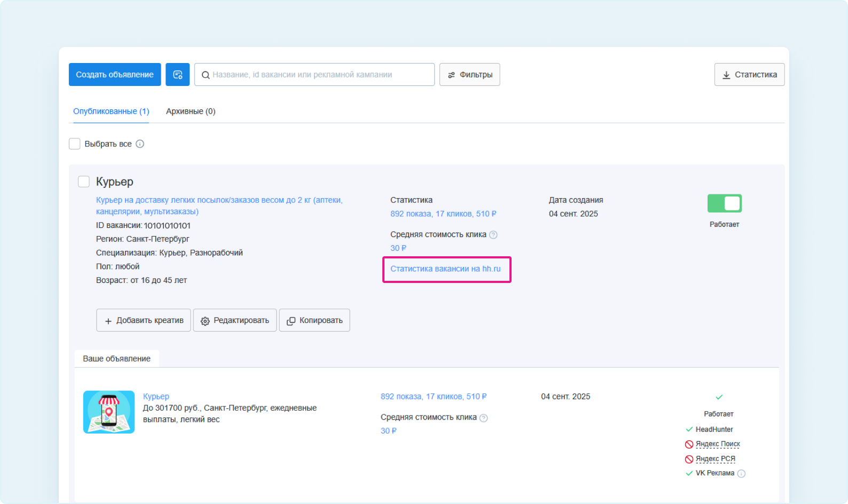Click the courier ad thumbnail image
Viewport: 848px width, 504px height.
(109, 412)
